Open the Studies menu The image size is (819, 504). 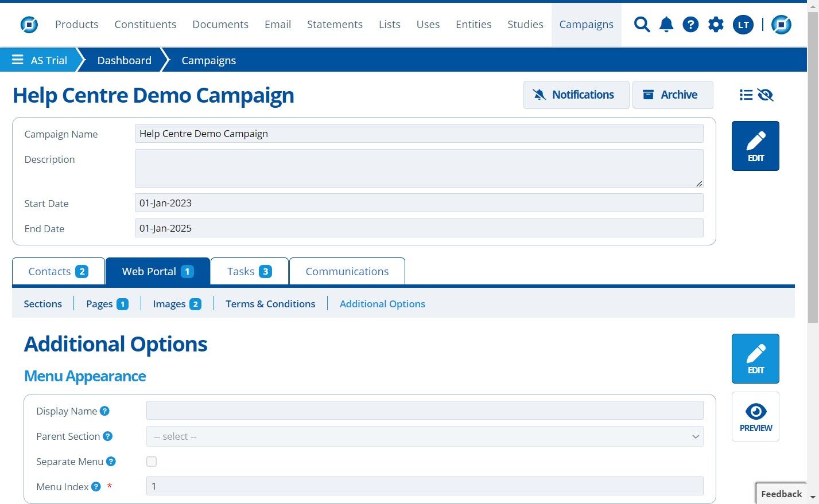click(x=525, y=24)
